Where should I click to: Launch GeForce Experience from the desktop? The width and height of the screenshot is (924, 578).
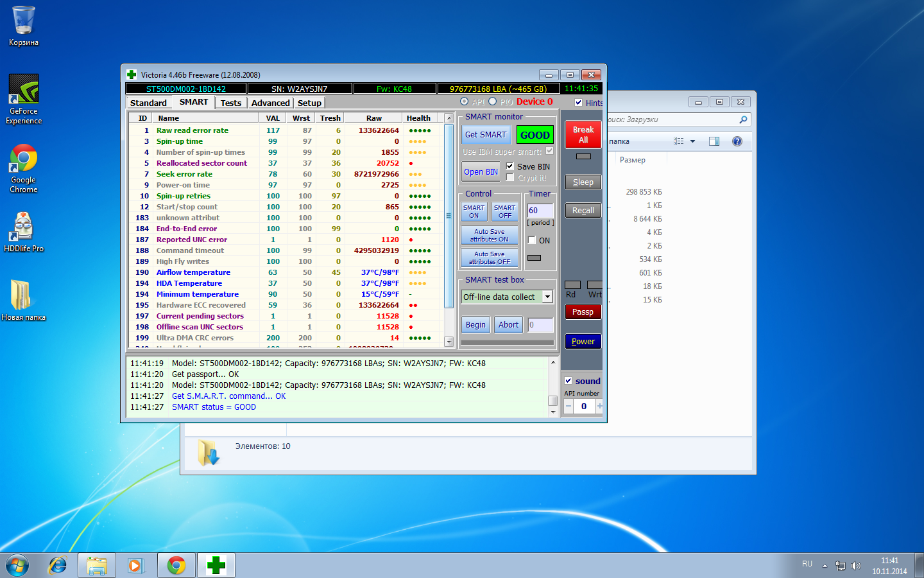(x=24, y=99)
